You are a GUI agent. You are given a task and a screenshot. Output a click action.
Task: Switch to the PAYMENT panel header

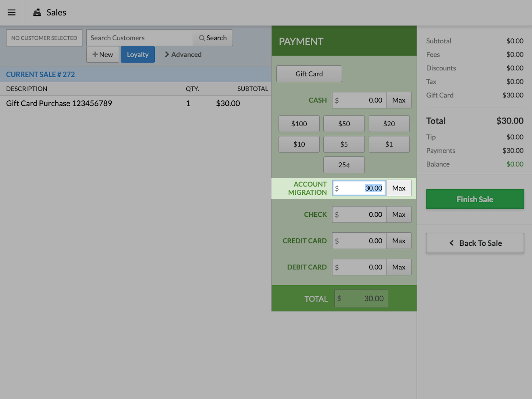pyautogui.click(x=301, y=41)
